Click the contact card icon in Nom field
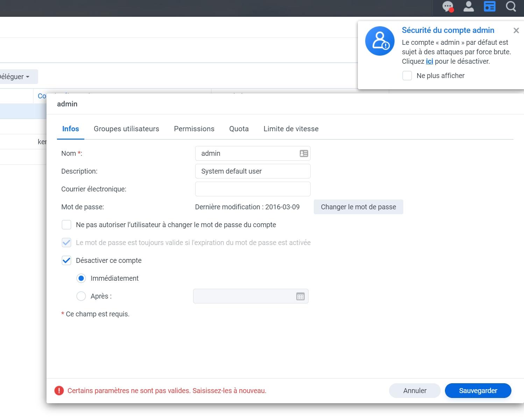 coord(304,153)
